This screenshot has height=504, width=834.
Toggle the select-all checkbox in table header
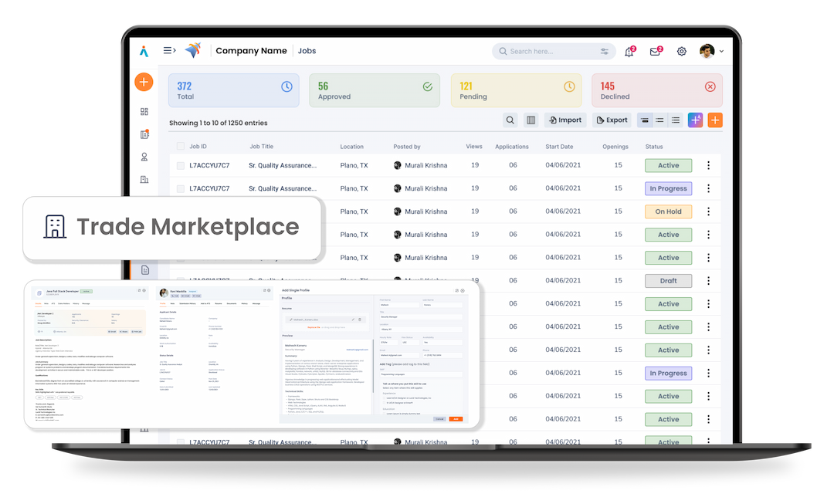pos(180,147)
